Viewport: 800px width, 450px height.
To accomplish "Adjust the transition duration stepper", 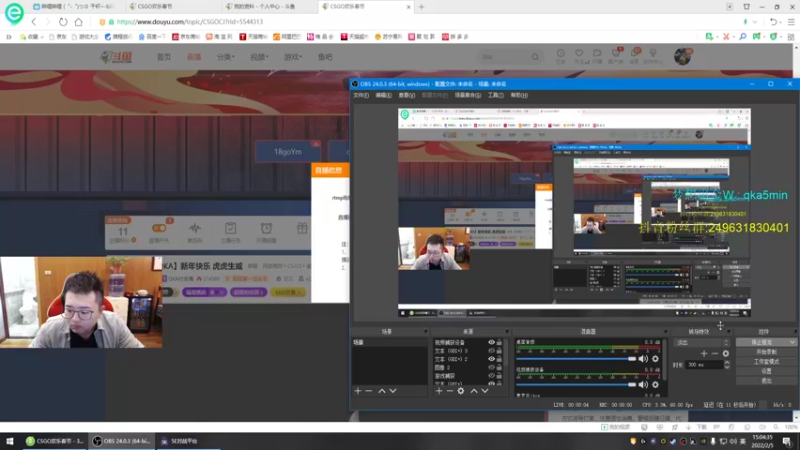I will [727, 365].
